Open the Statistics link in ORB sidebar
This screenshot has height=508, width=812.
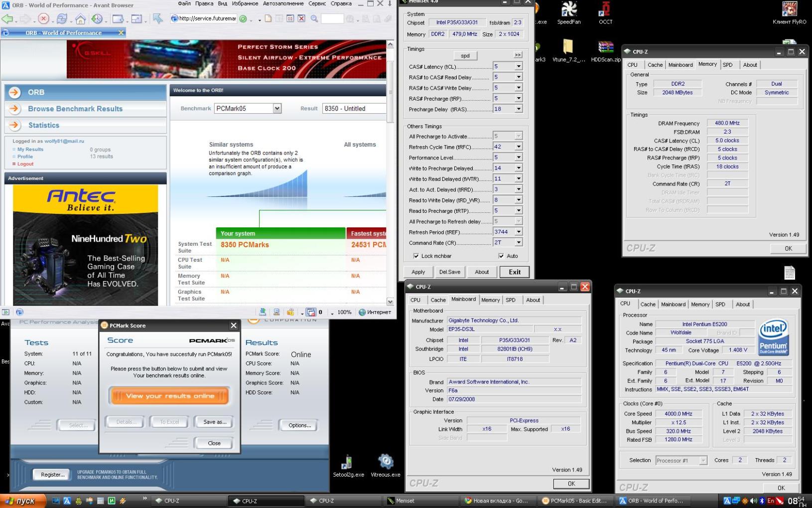(43, 125)
